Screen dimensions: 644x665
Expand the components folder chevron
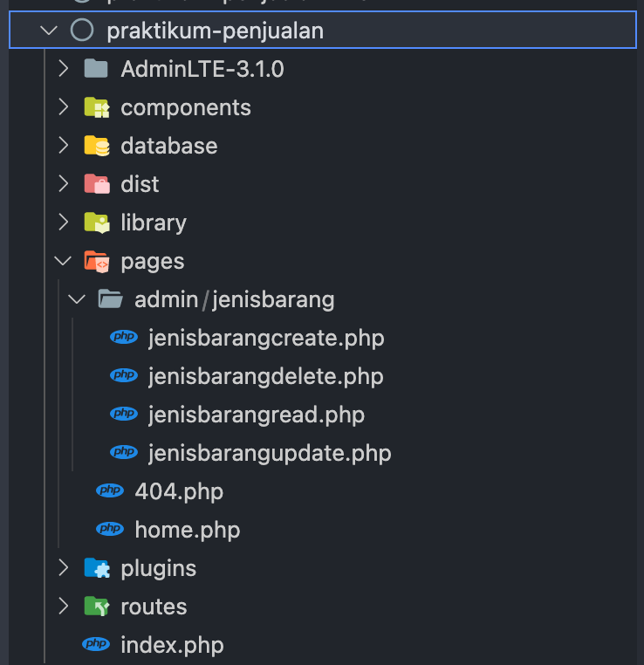pyautogui.click(x=64, y=106)
